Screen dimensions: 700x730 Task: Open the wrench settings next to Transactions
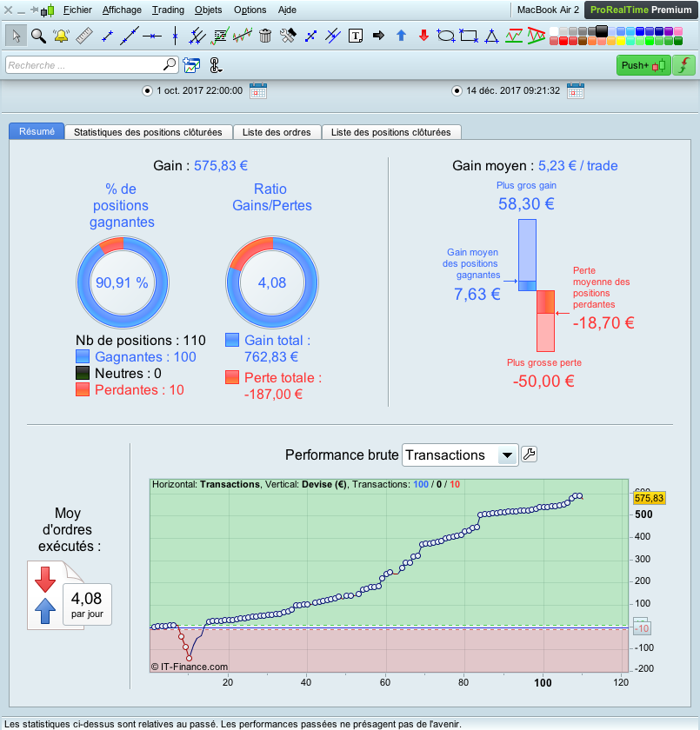click(529, 454)
